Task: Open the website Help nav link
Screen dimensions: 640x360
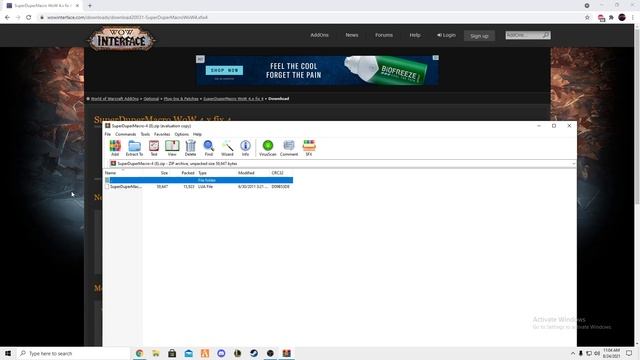Action: click(x=415, y=35)
